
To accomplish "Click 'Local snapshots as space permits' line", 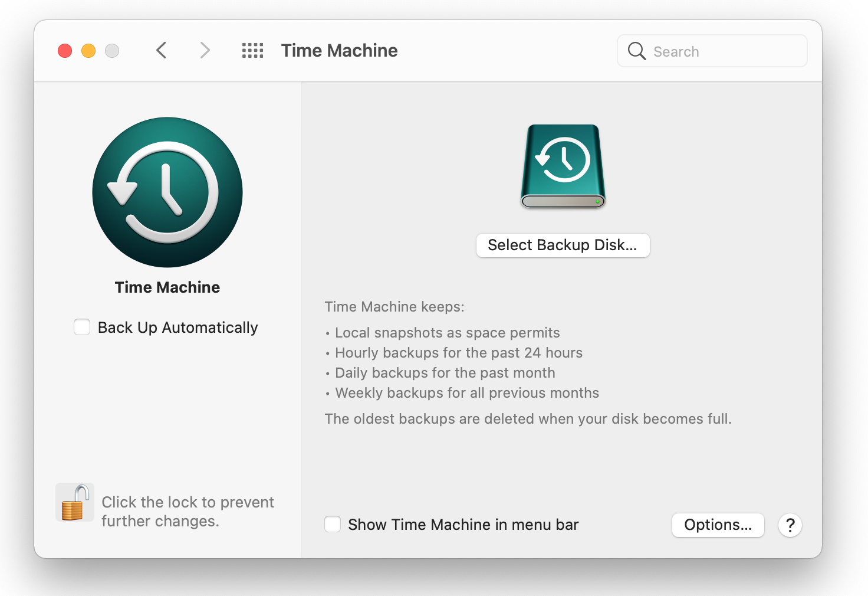I will (x=448, y=333).
